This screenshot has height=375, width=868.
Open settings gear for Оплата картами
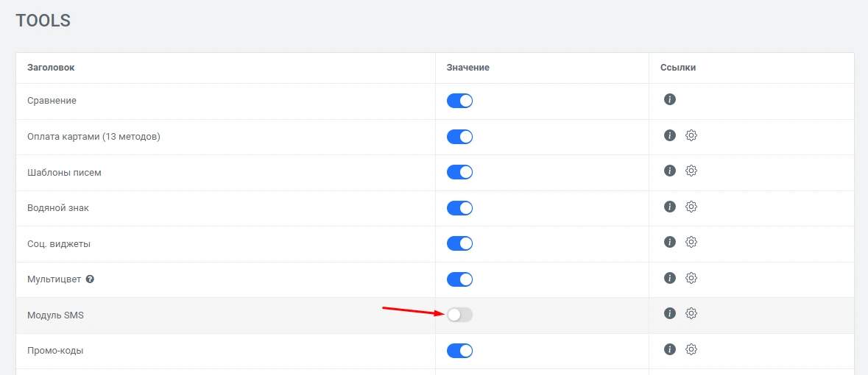(x=691, y=135)
